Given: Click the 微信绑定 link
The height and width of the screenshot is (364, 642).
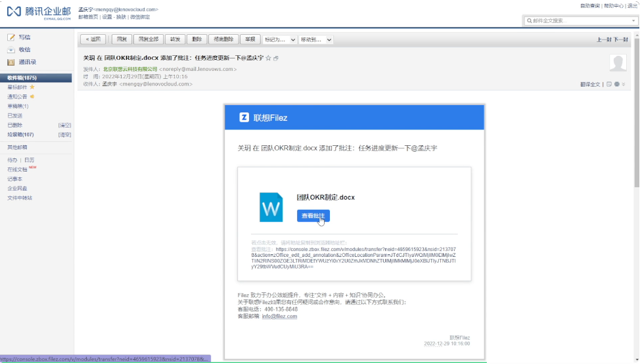Looking at the screenshot, I should (141, 17).
